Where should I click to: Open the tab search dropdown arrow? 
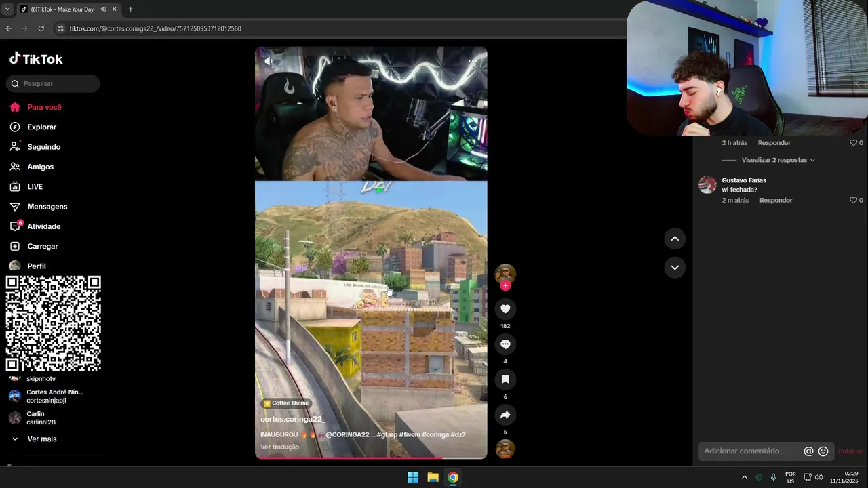point(7,9)
